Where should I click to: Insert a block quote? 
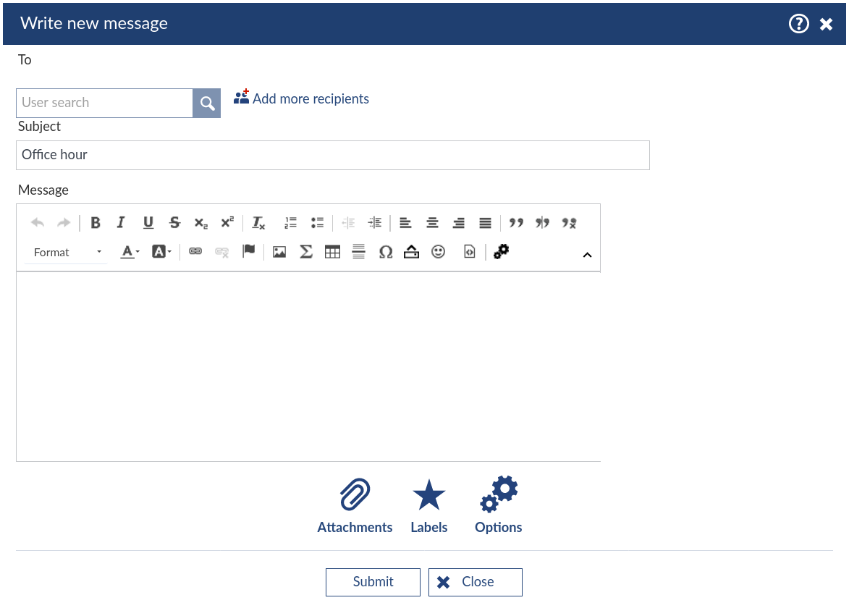click(516, 223)
